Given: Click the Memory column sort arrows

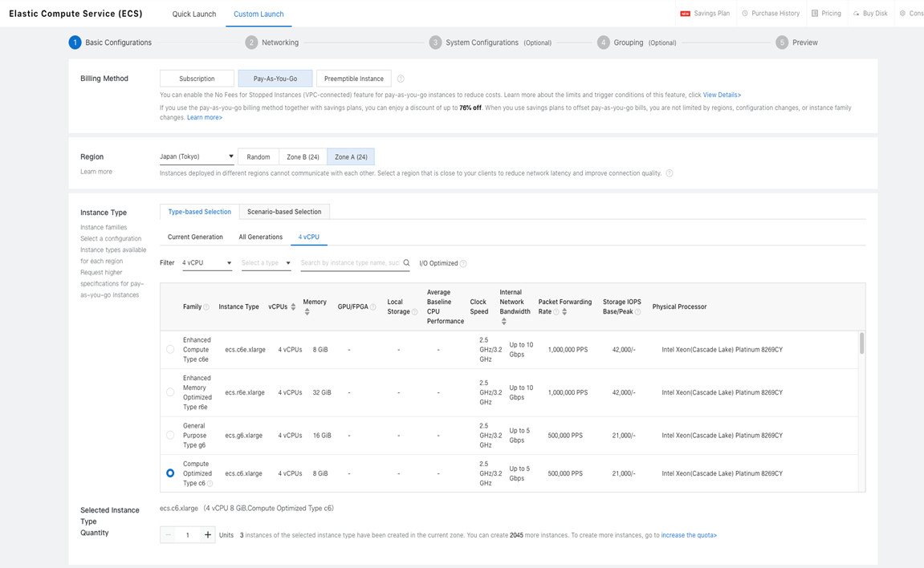Looking at the screenshot, I should (307, 312).
